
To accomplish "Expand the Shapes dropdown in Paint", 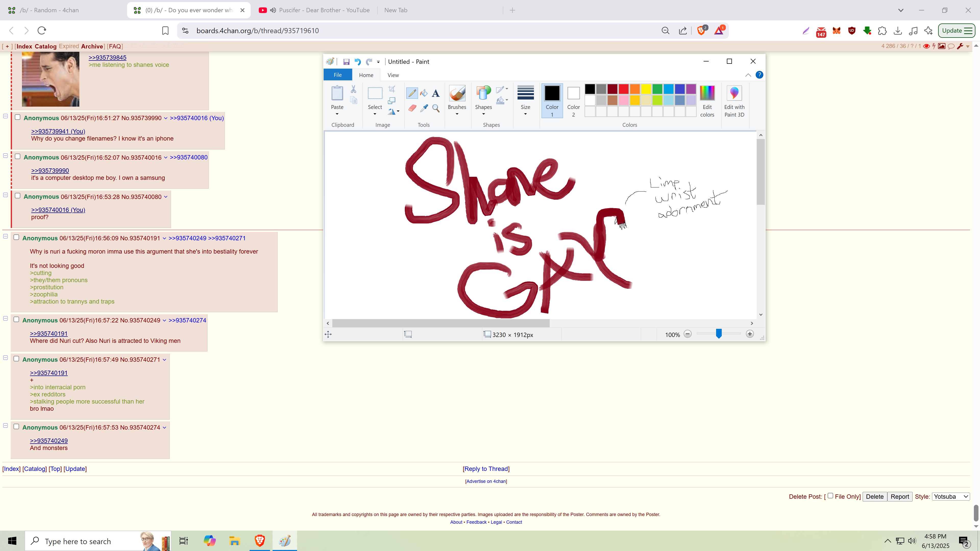I will tap(484, 114).
